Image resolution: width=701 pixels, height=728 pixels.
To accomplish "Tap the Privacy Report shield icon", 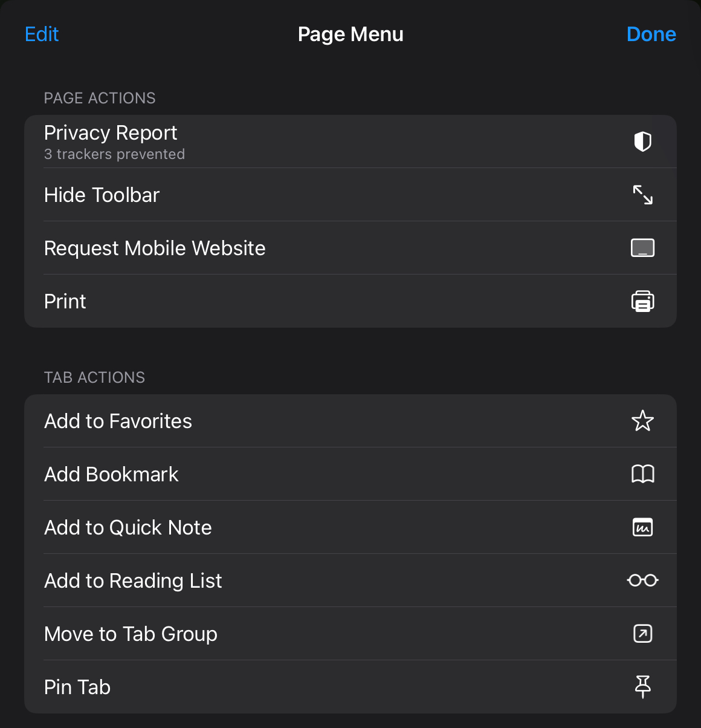I will [x=642, y=141].
